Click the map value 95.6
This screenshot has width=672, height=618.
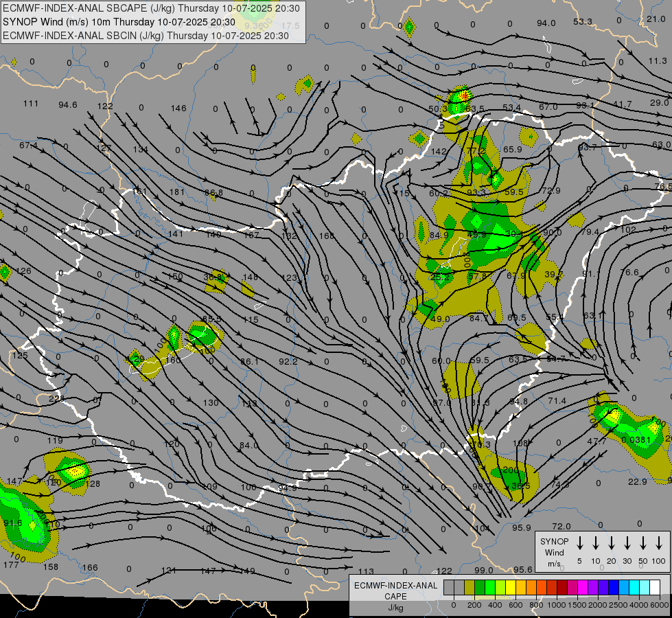pos(523,569)
